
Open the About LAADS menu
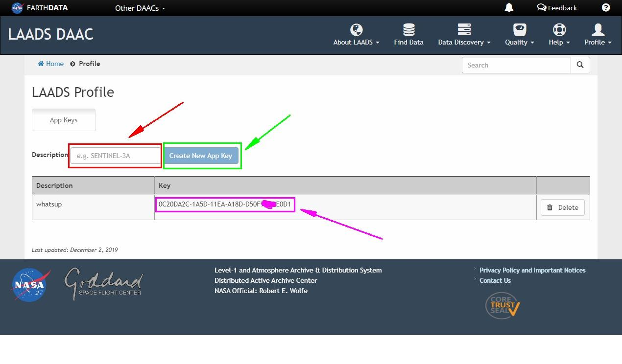[x=357, y=34]
